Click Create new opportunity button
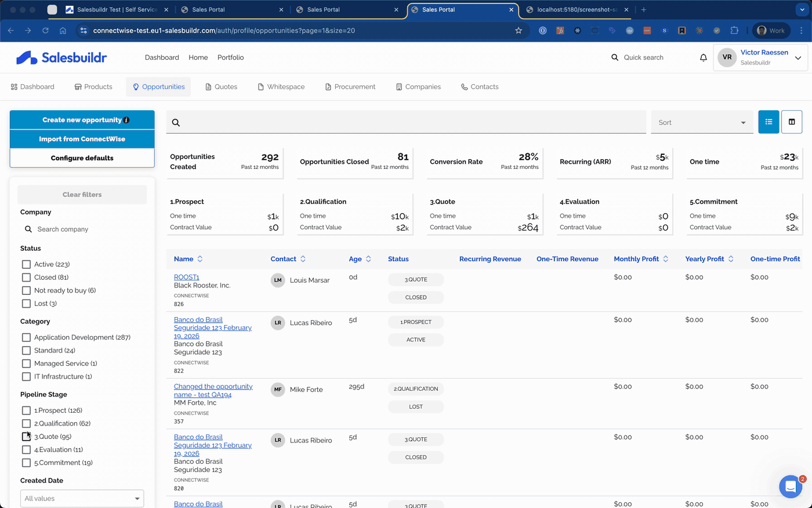812x508 pixels. [82, 120]
